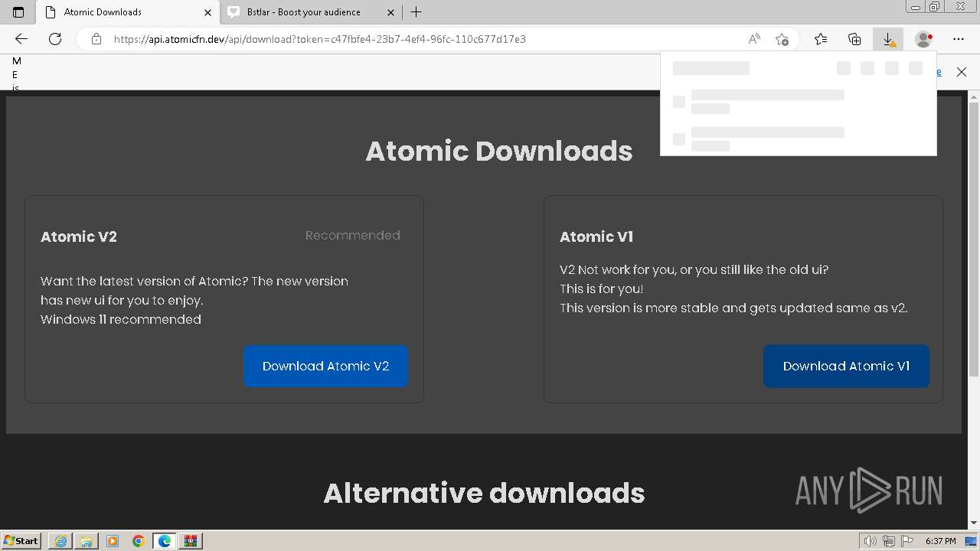Open Collections panel
This screenshot has width=980, height=551.
(854, 39)
